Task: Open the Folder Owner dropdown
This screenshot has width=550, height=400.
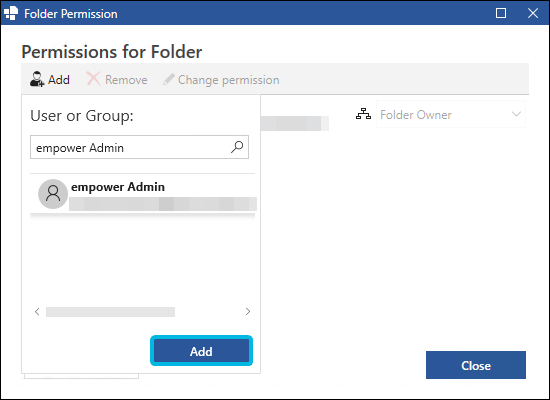Action: [451, 114]
